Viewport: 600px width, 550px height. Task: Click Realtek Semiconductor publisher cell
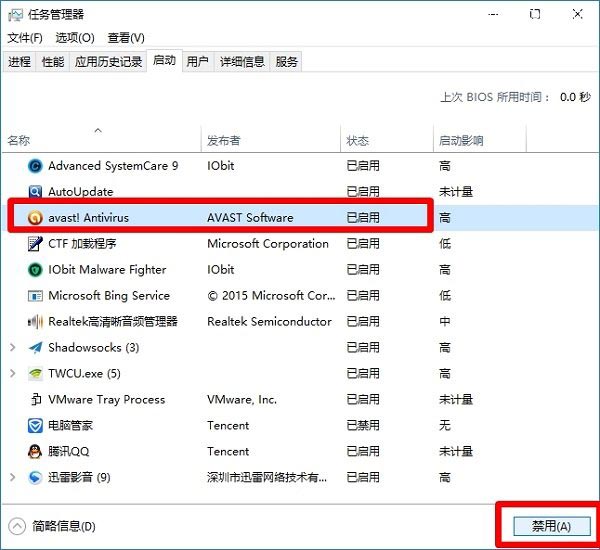tap(269, 322)
